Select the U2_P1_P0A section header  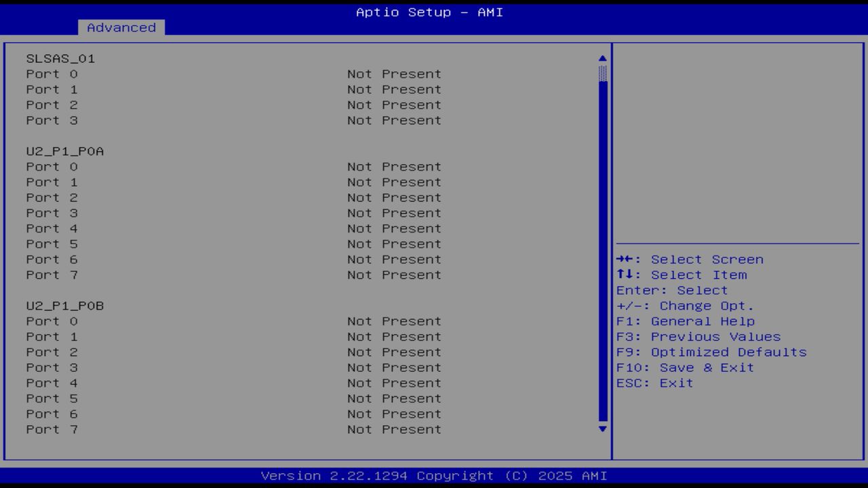tap(65, 151)
